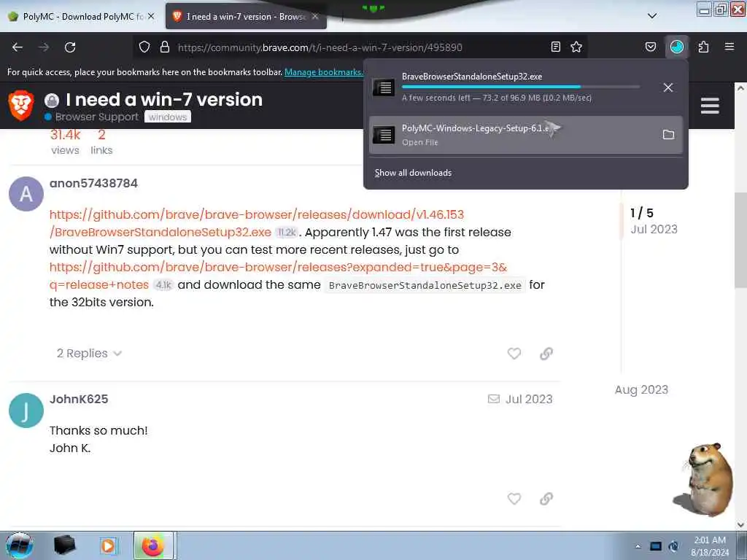
Task: Open the v1.46.153 GitHub download link
Action: pyautogui.click(x=256, y=223)
